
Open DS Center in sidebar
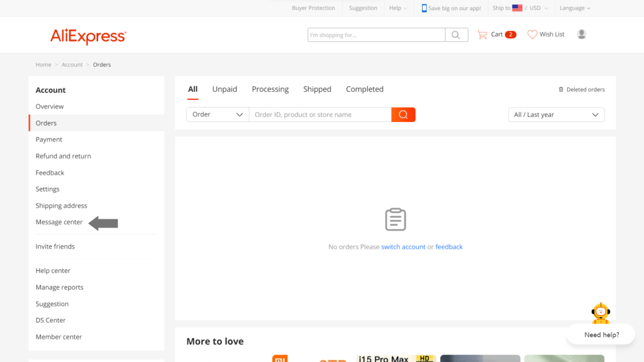point(50,320)
